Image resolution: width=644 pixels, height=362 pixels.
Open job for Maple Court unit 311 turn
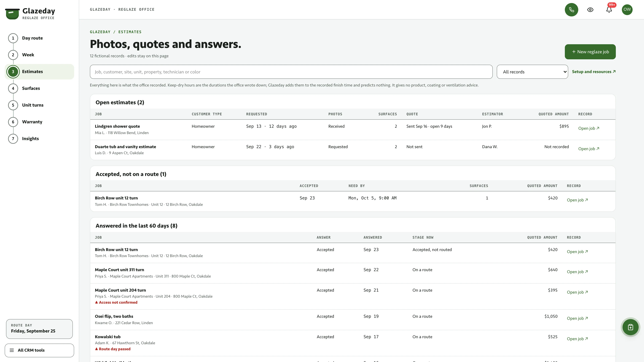tap(577, 272)
